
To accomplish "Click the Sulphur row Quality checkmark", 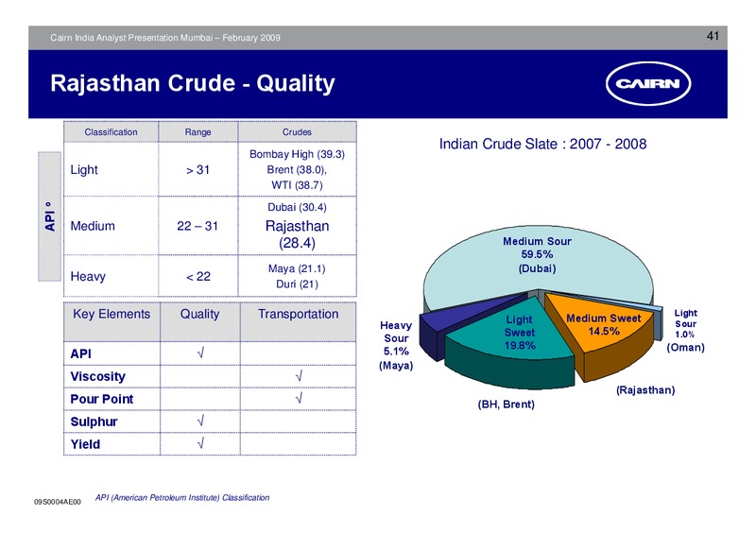I will coord(200,422).
